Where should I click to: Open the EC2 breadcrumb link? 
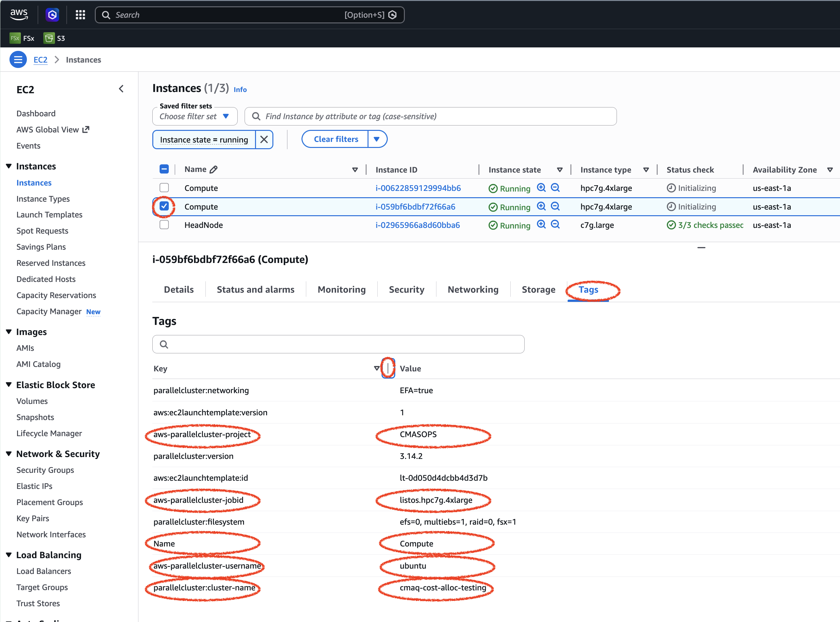click(40, 60)
